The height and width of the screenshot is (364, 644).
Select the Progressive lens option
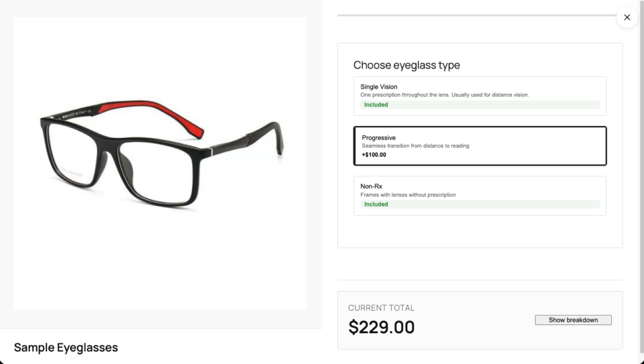(x=480, y=145)
